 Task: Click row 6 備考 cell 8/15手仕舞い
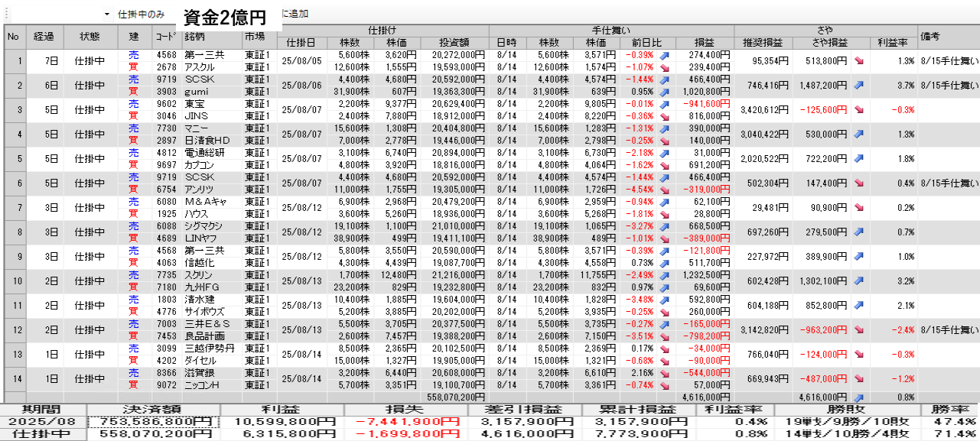[x=948, y=183]
